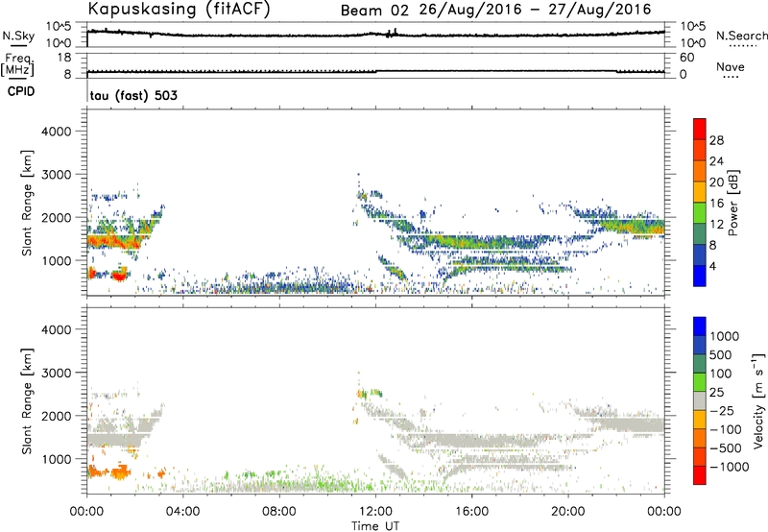This screenshot has height=532, width=768.
Task: Click Slant Range [km] label of power panel
Action: click(27, 203)
